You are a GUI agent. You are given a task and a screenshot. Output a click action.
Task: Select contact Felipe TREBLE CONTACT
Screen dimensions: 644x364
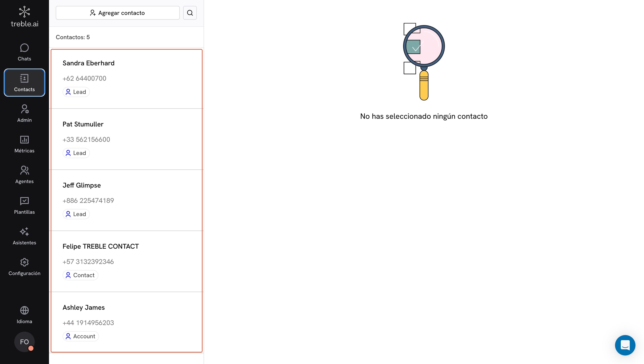click(x=126, y=261)
